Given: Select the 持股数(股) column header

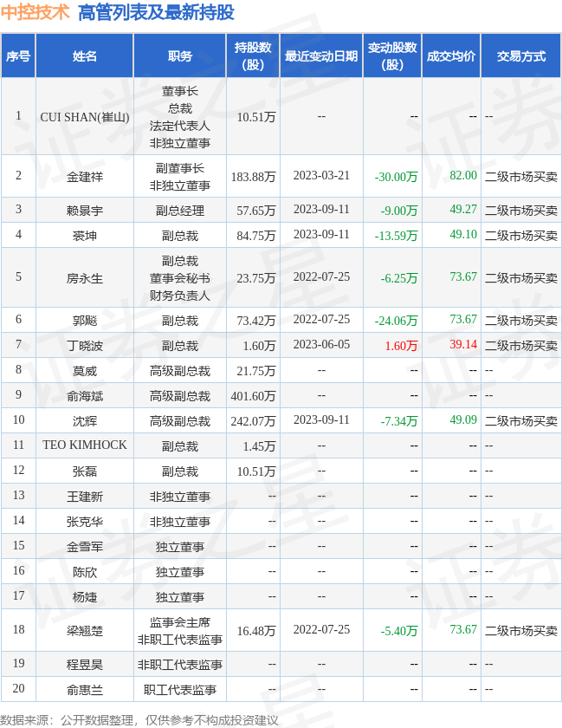Looking at the screenshot, I should [253, 56].
